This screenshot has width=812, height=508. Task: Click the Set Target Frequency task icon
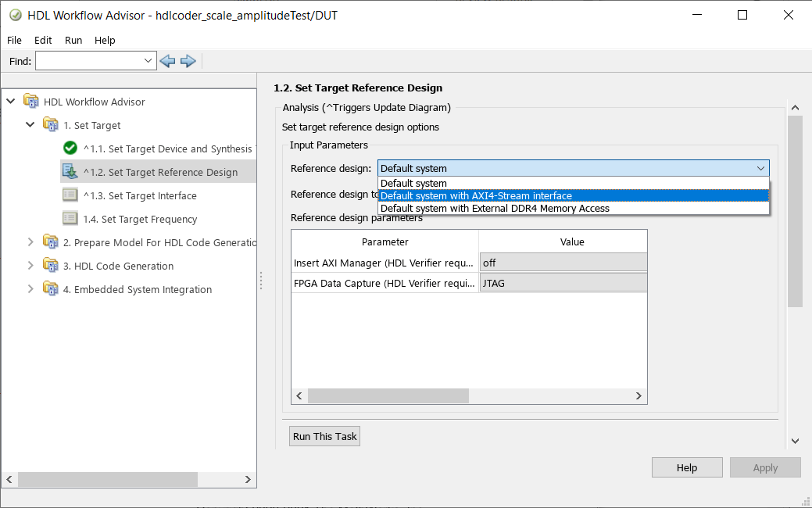tap(70, 219)
